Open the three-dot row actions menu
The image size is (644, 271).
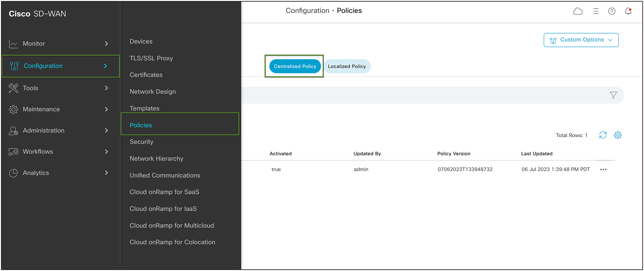pyautogui.click(x=603, y=169)
